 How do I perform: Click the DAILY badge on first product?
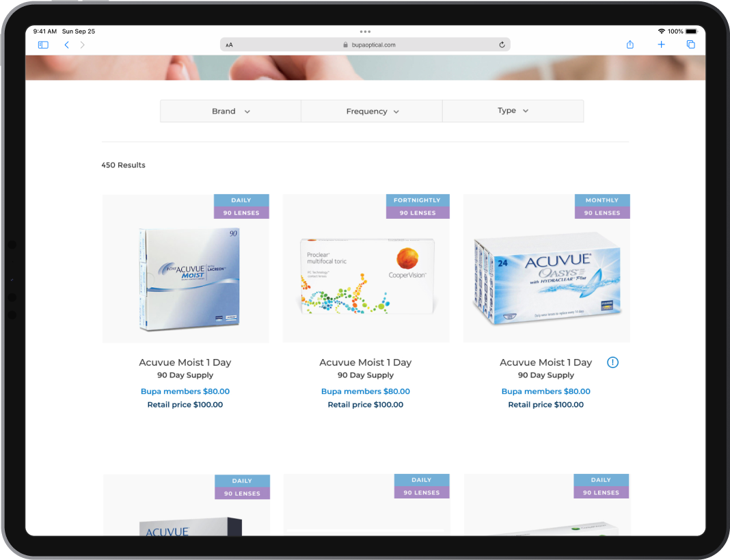click(241, 200)
